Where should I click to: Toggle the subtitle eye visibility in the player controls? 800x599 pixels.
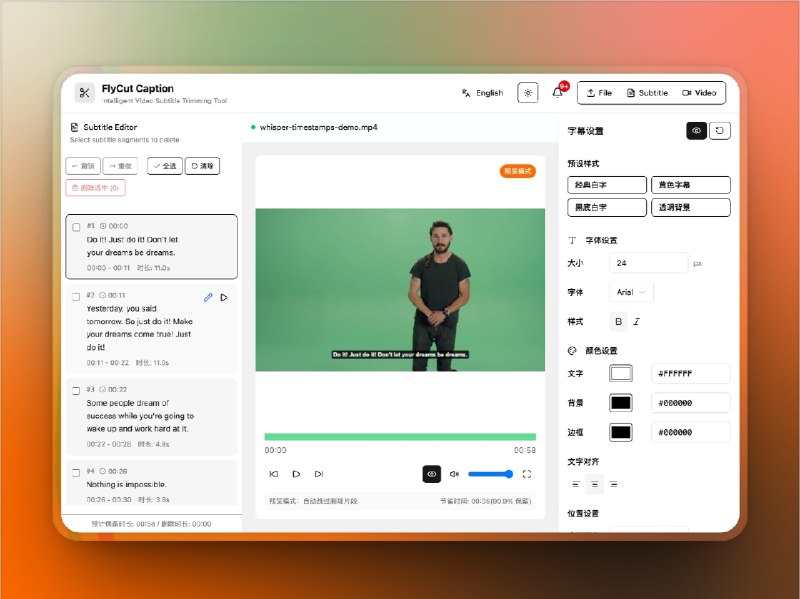click(x=432, y=474)
